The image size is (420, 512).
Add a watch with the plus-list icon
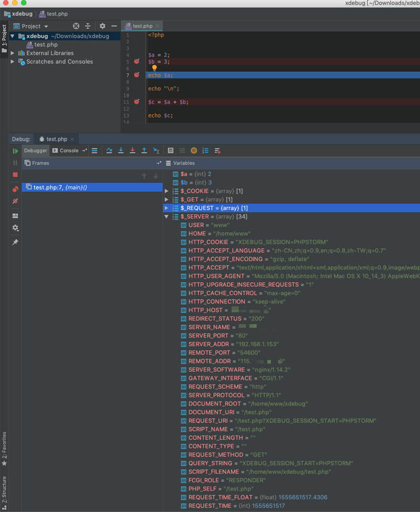pos(217,150)
